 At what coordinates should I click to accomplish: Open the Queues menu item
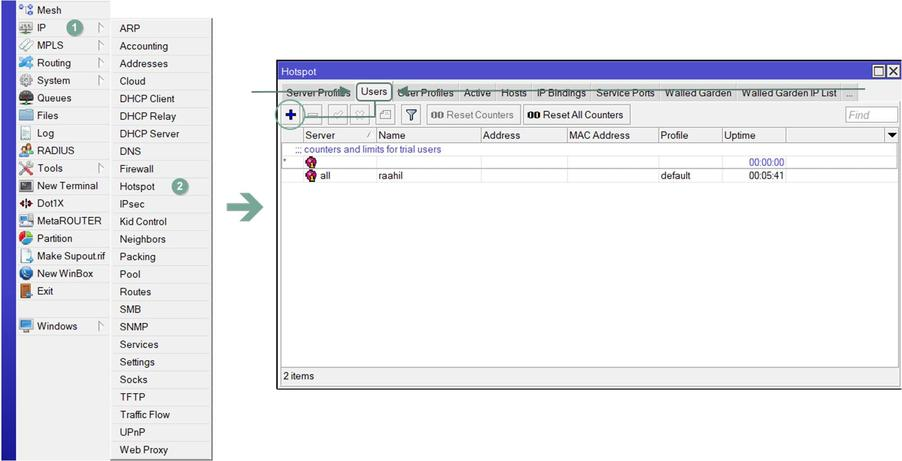(x=53, y=98)
